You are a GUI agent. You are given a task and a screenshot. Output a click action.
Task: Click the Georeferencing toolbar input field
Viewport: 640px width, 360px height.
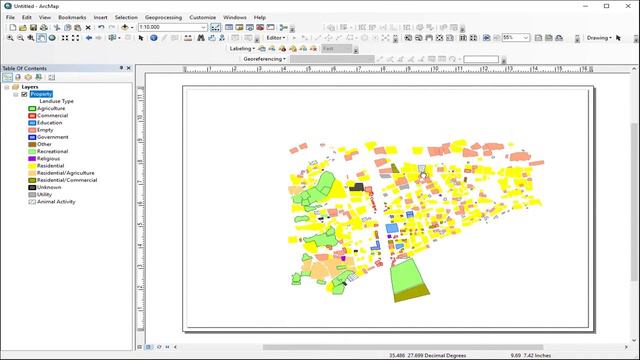[481, 60]
